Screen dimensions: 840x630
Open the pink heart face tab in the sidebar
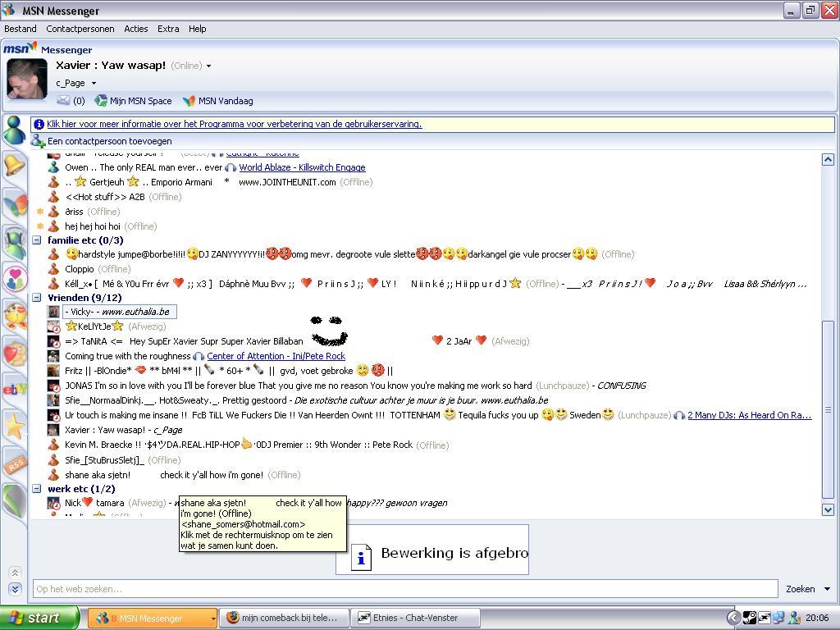coord(15,278)
